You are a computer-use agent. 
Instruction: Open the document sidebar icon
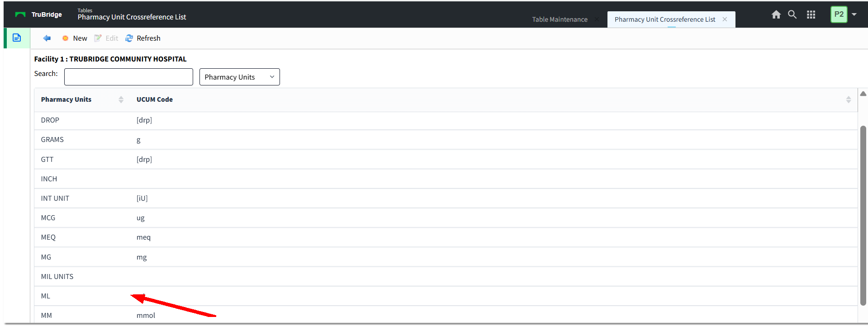tap(17, 38)
